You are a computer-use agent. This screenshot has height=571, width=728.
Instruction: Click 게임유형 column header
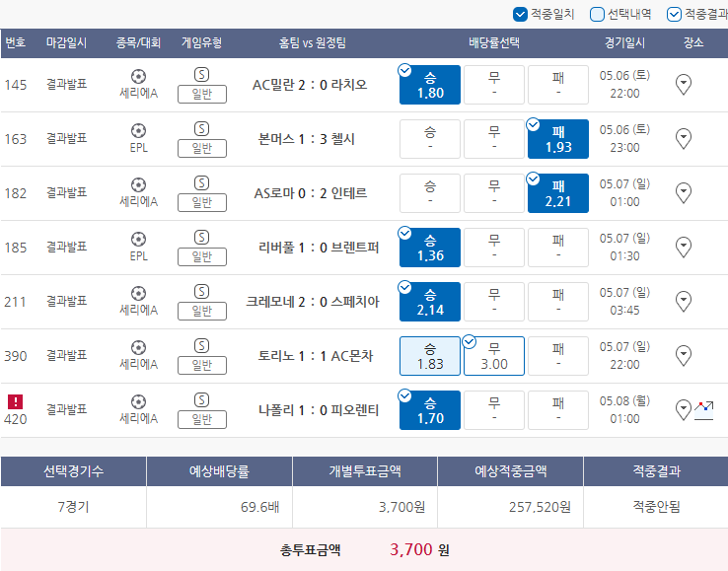pyautogui.click(x=201, y=43)
